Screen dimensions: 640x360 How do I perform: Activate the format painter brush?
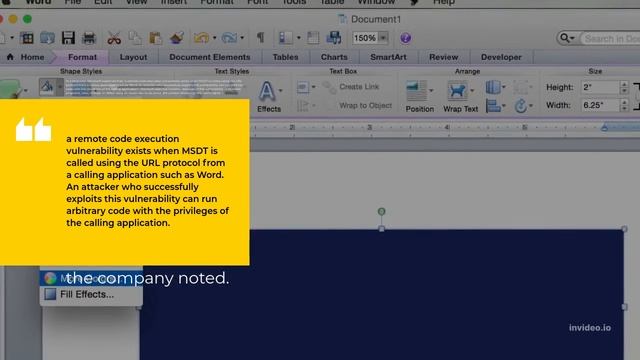tap(177, 38)
